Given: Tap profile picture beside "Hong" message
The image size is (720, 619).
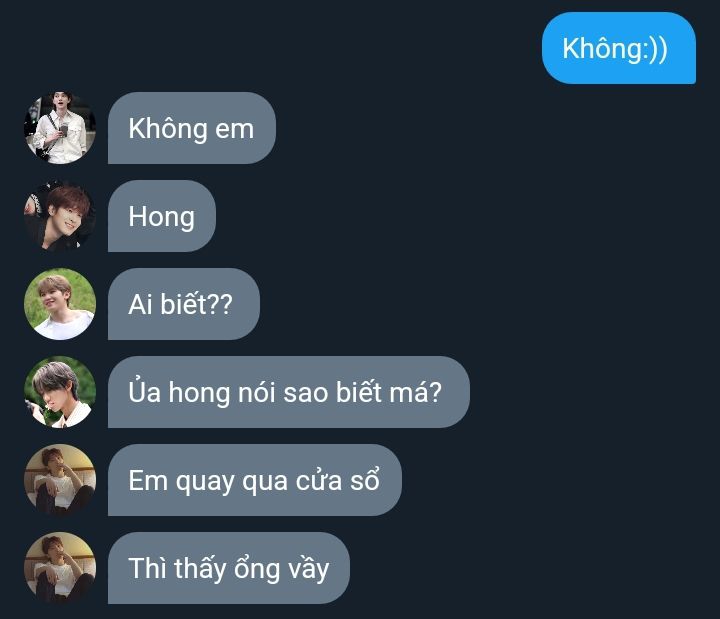Looking at the screenshot, I should pyautogui.click(x=60, y=216).
